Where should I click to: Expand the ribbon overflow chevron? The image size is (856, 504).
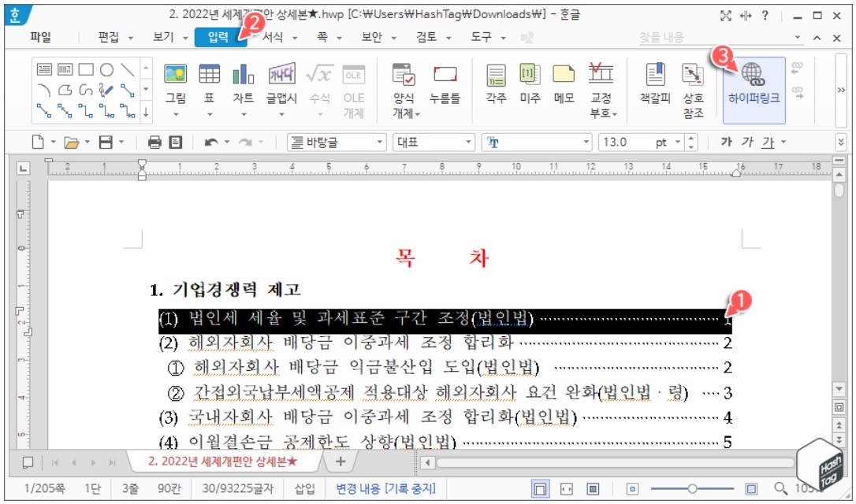click(841, 91)
